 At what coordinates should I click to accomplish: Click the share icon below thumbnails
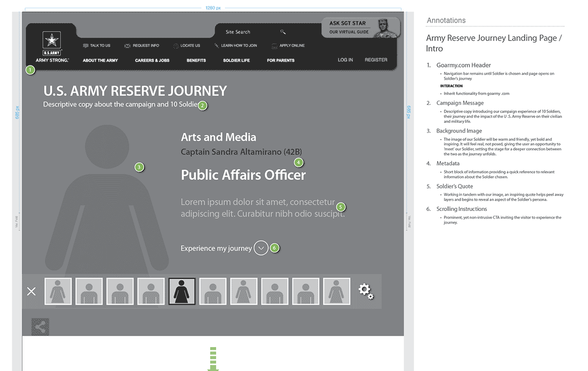[40, 327]
